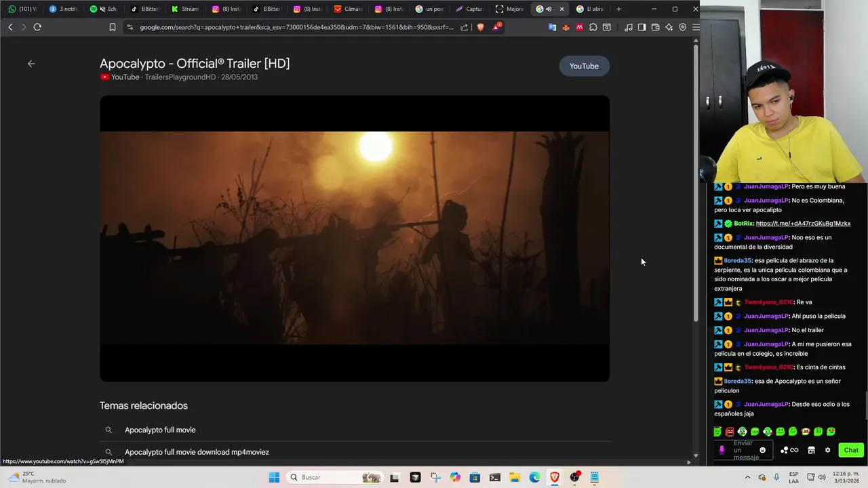The width and height of the screenshot is (868, 488).
Task: Switch to the Kick 'Stream' tab
Action: [185, 9]
